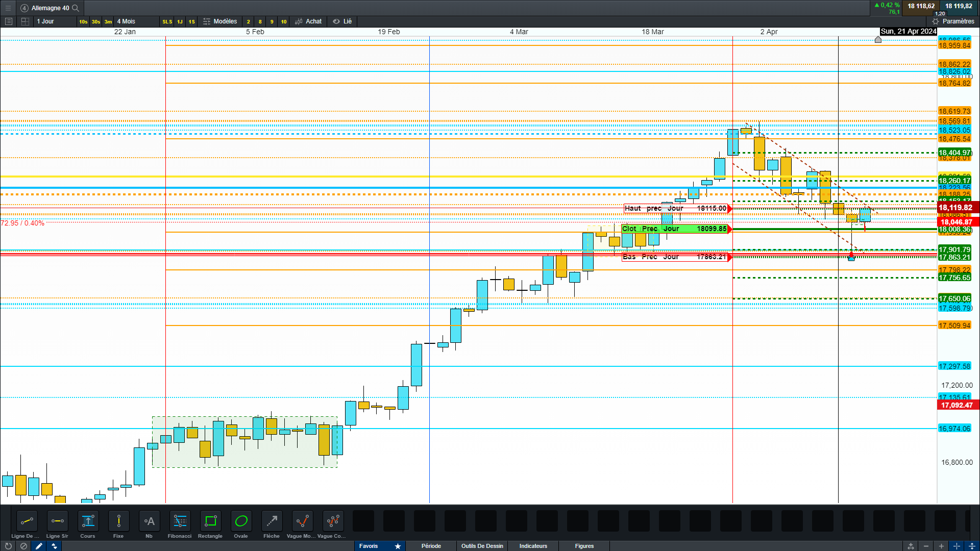Switch to the Indicateurs tab
980x551 pixels.
tap(533, 546)
